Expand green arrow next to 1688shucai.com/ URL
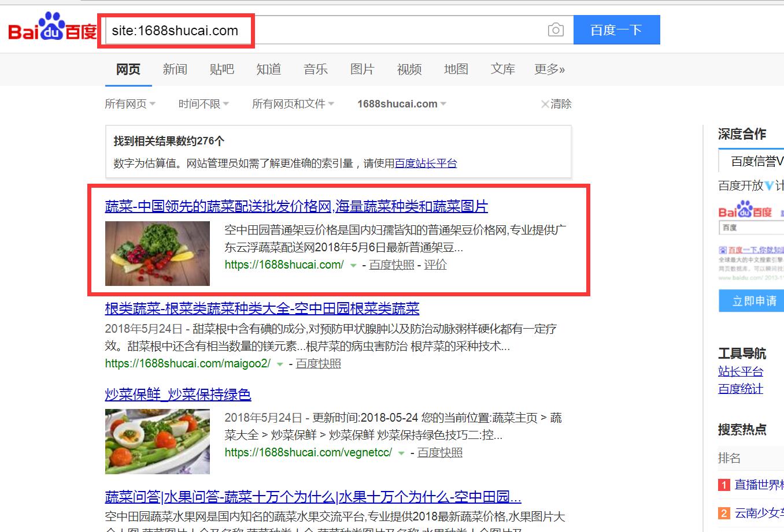The width and height of the screenshot is (784, 532). [x=353, y=265]
